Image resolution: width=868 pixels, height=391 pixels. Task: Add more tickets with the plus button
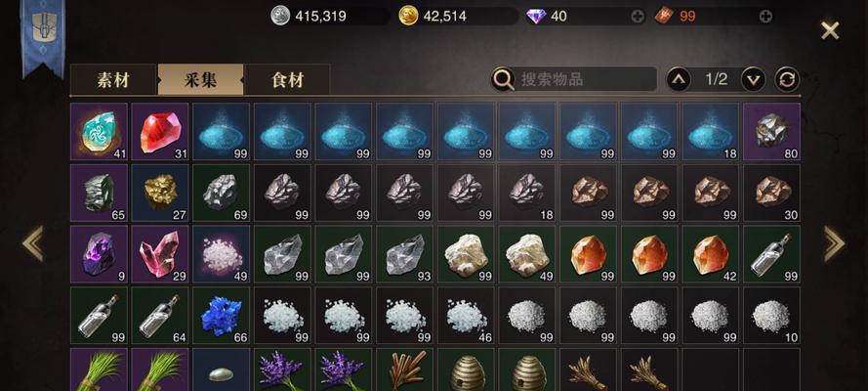765,17
